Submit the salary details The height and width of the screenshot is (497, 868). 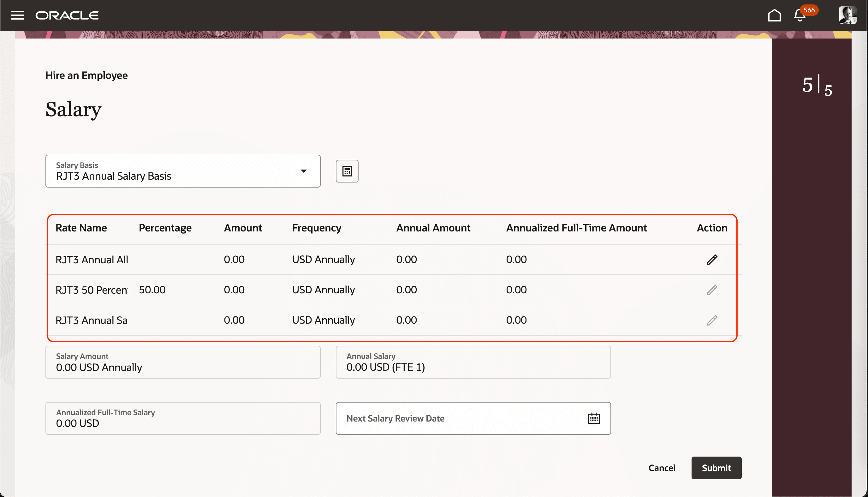716,468
